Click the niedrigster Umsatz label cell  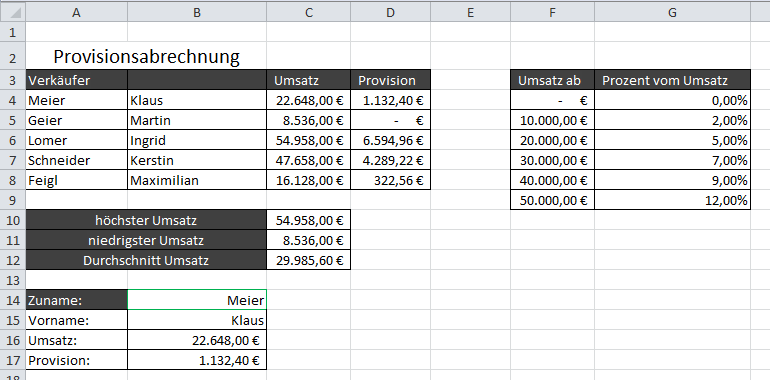click(146, 240)
